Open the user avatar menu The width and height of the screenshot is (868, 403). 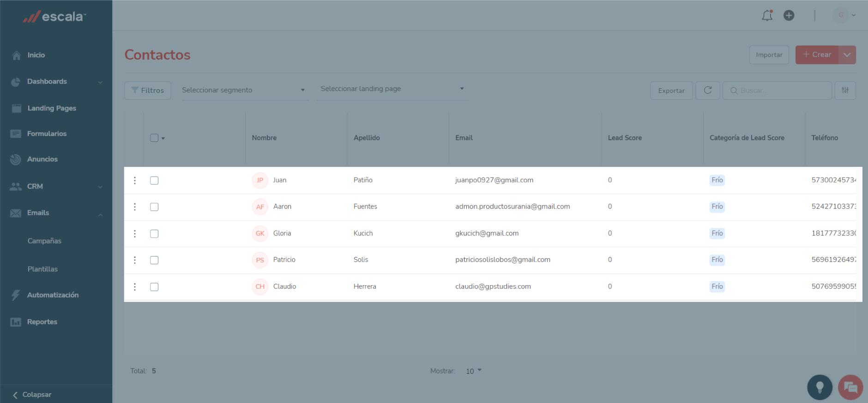coord(844,15)
